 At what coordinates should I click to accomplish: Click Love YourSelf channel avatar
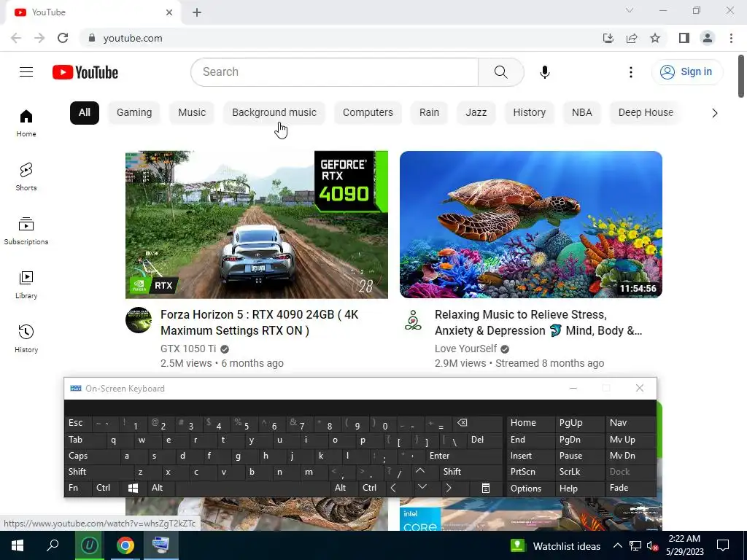point(413,320)
